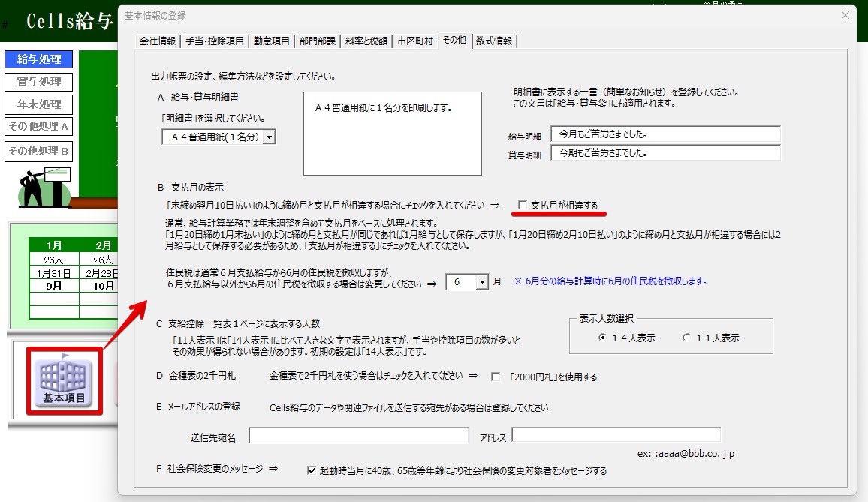Edit the 給与明細 message field
Viewport: 868px width, 502px height.
point(665,134)
